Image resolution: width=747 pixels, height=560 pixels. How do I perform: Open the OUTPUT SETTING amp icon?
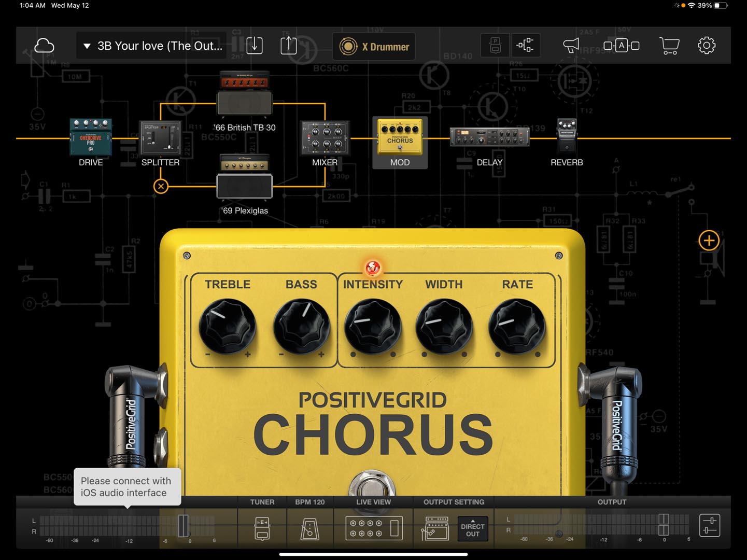point(435,528)
